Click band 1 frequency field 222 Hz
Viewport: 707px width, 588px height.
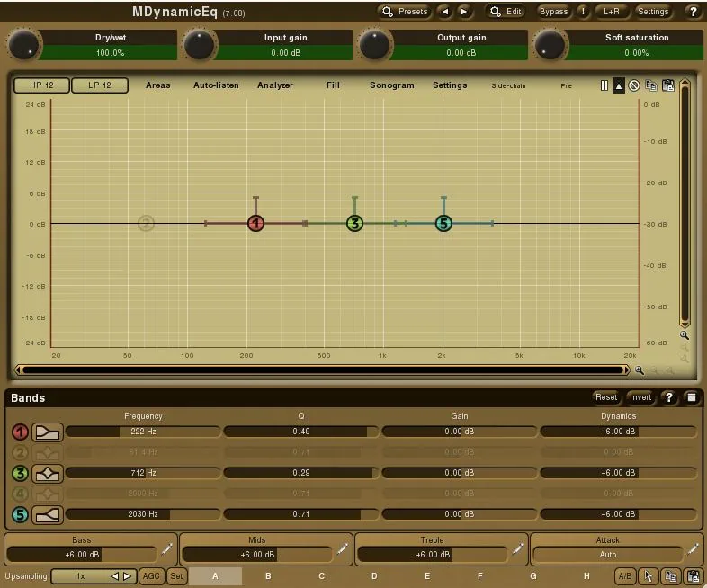pyautogui.click(x=143, y=432)
